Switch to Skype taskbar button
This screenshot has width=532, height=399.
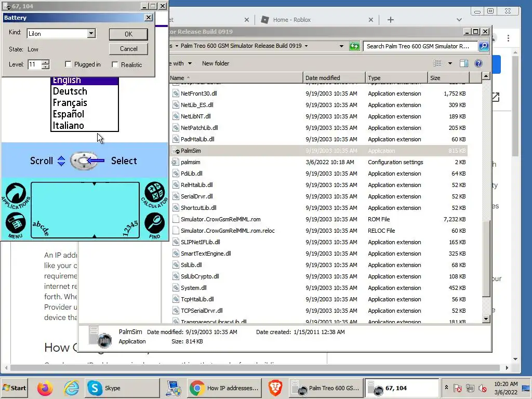click(122, 388)
